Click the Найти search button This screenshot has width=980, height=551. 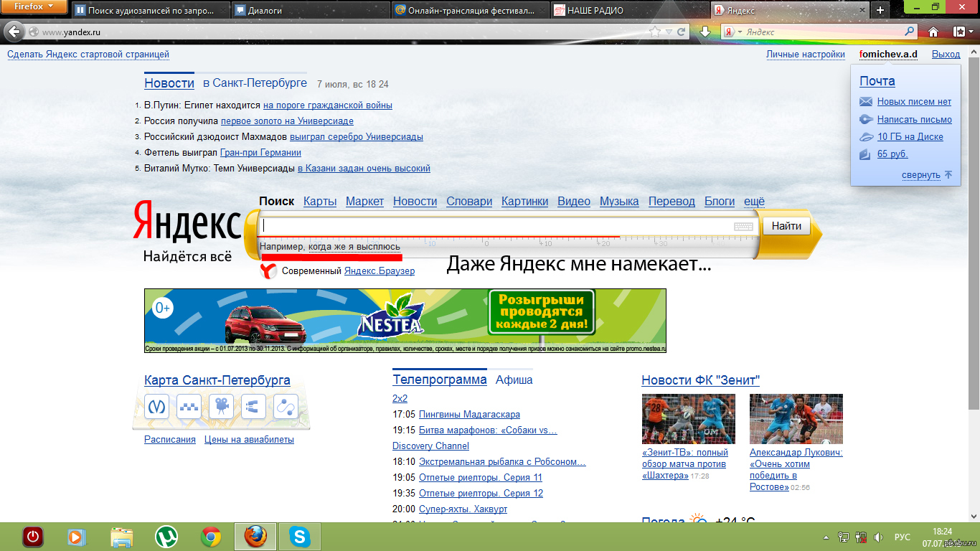(786, 226)
